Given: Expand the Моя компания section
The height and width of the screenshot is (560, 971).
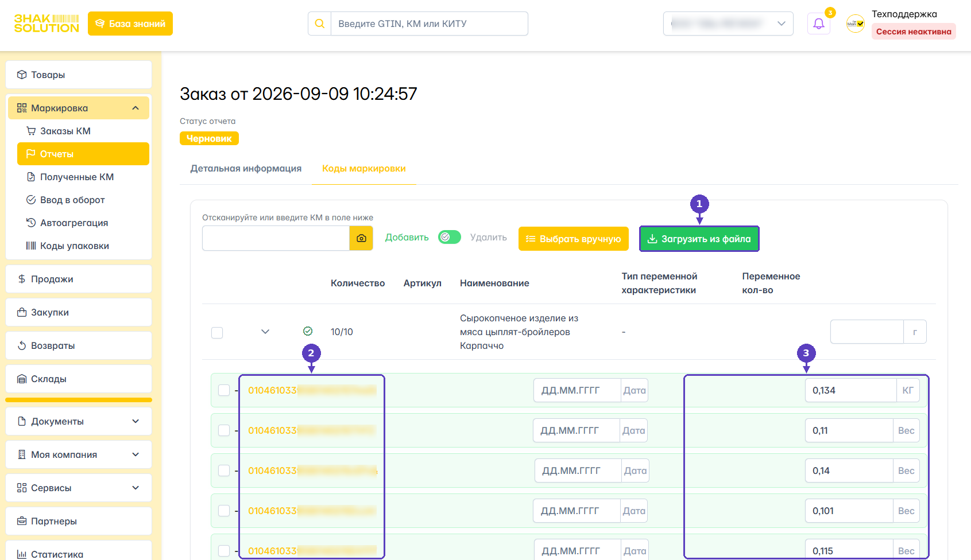Looking at the screenshot, I should (x=79, y=454).
